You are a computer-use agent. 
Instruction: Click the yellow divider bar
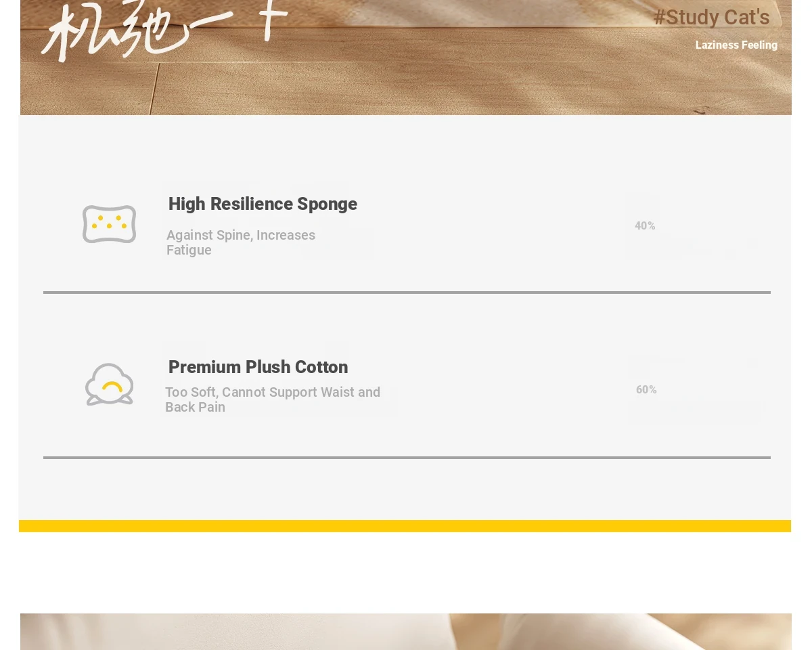pyautogui.click(x=405, y=526)
